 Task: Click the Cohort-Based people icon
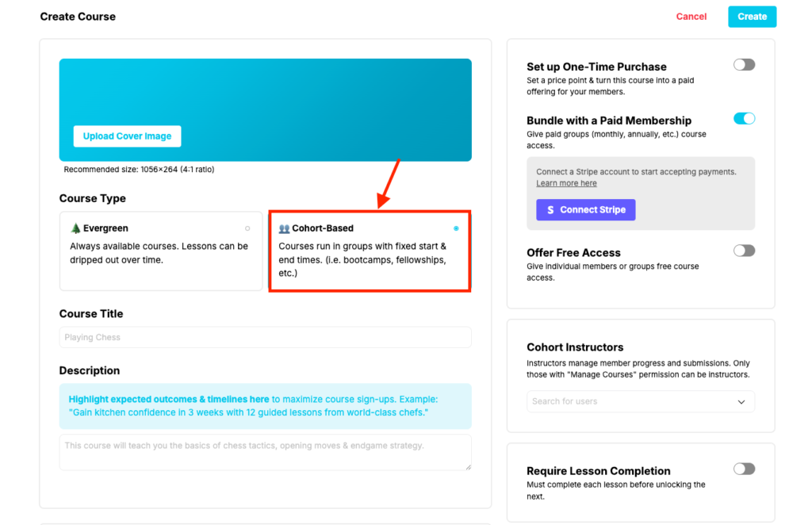point(284,228)
